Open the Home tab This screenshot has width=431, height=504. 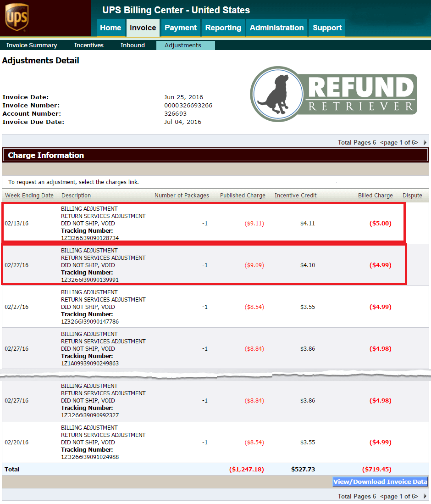point(111,28)
